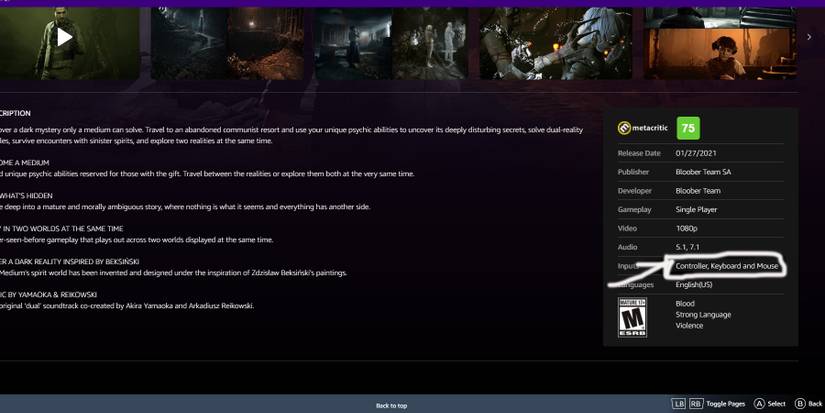
Task: Click the Bloober Team developer name
Action: point(698,191)
